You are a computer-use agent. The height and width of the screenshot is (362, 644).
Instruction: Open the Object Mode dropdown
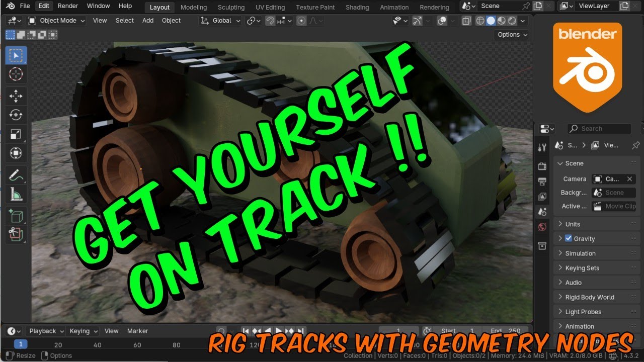pos(56,21)
